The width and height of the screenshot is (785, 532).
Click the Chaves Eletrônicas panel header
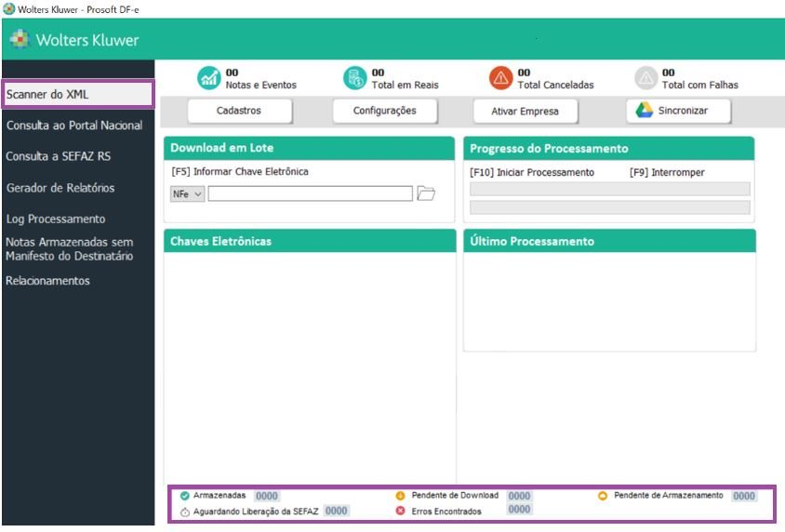coord(310,241)
